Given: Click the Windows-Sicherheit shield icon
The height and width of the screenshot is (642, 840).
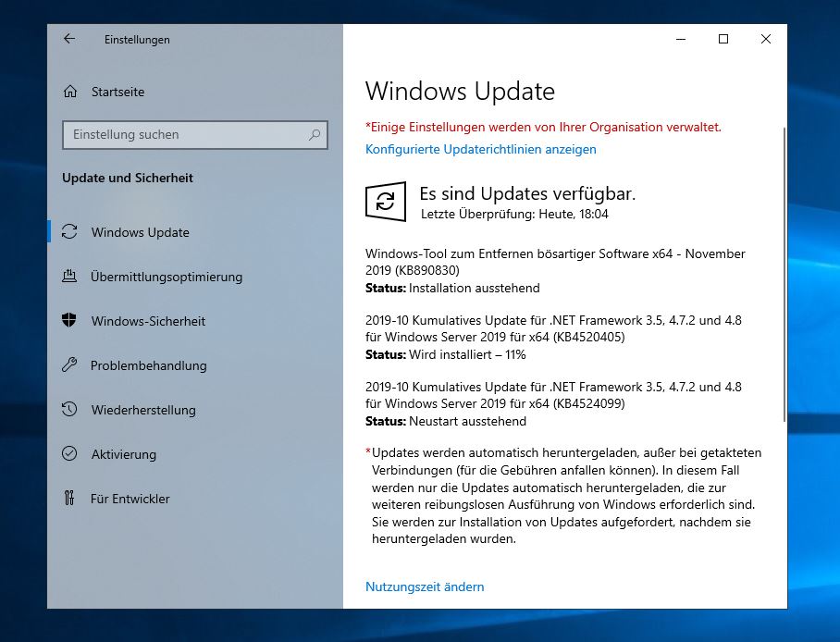Looking at the screenshot, I should (69, 320).
